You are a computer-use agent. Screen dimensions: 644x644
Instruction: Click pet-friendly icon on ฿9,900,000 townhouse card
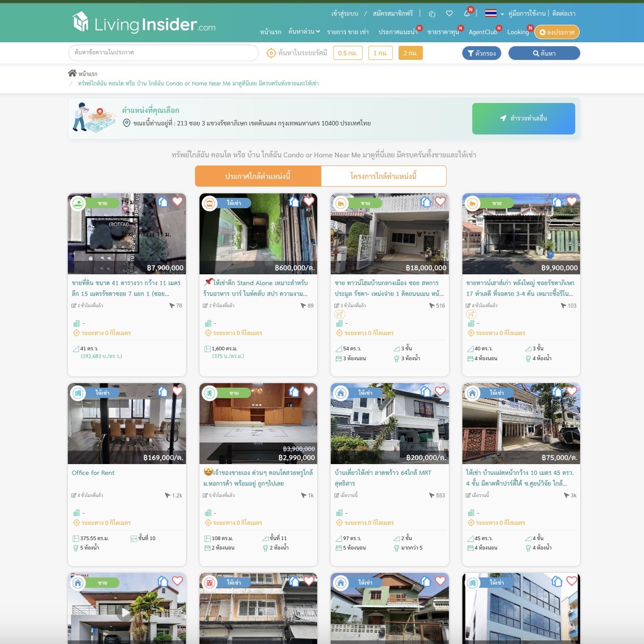pos(471,314)
